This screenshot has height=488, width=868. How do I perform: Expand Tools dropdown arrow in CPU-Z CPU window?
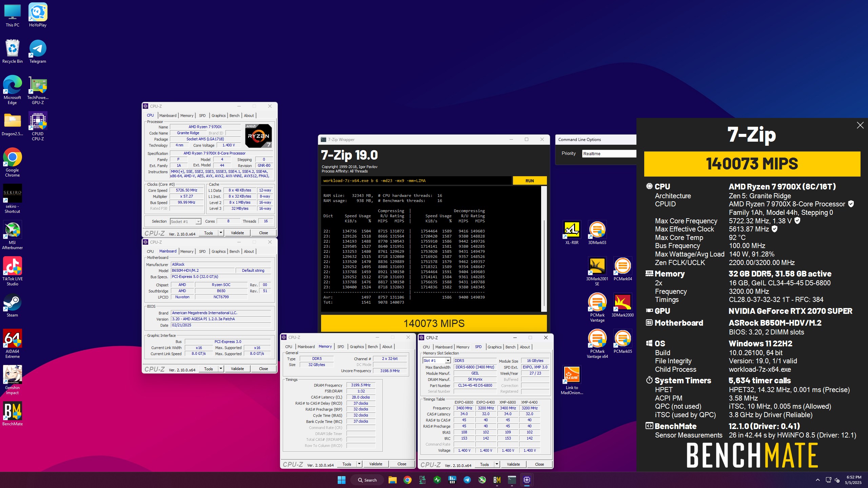221,233
